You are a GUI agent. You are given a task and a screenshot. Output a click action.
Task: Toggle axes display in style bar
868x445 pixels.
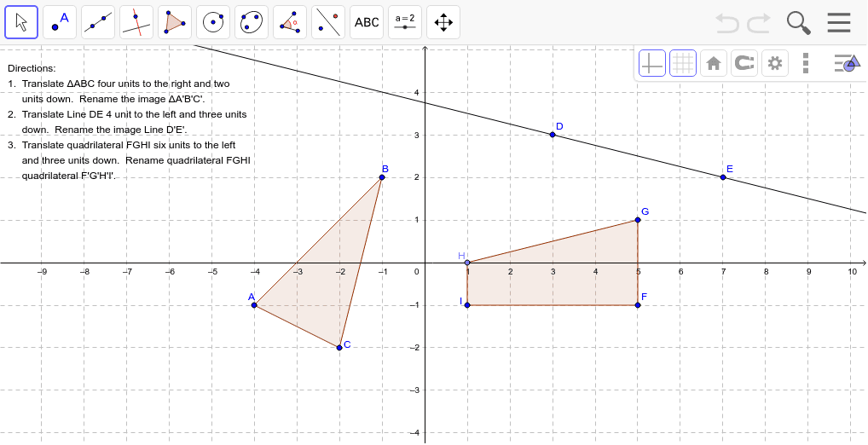click(x=652, y=63)
